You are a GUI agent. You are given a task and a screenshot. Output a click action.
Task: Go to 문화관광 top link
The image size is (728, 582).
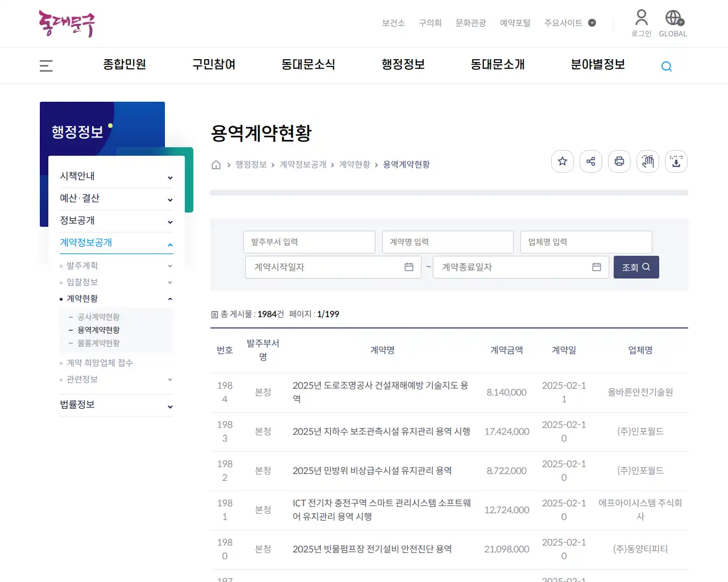[471, 23]
